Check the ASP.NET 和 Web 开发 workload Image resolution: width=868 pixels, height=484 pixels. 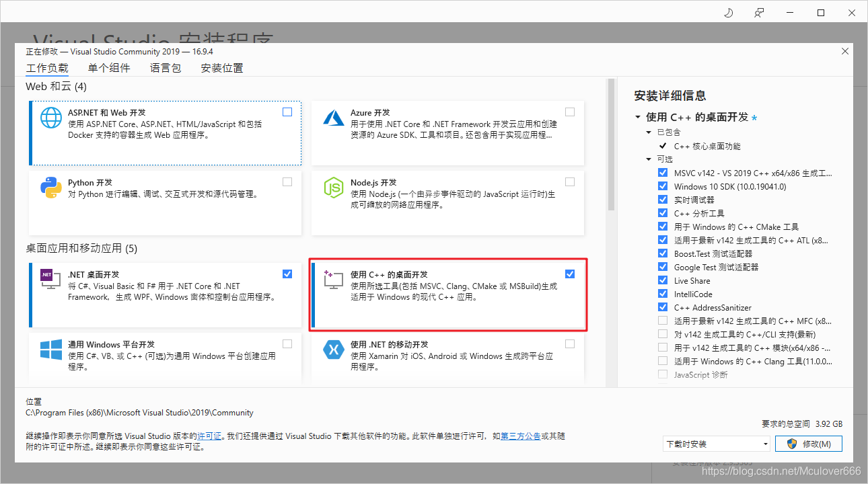coord(287,112)
